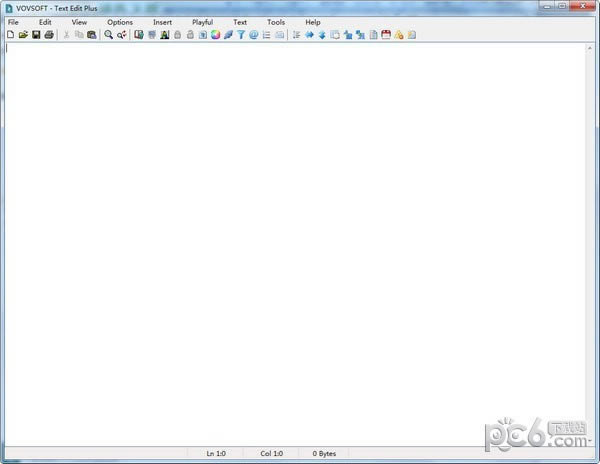Click the Ln 1:0 status bar indicator
The image size is (600, 464).
216,453
